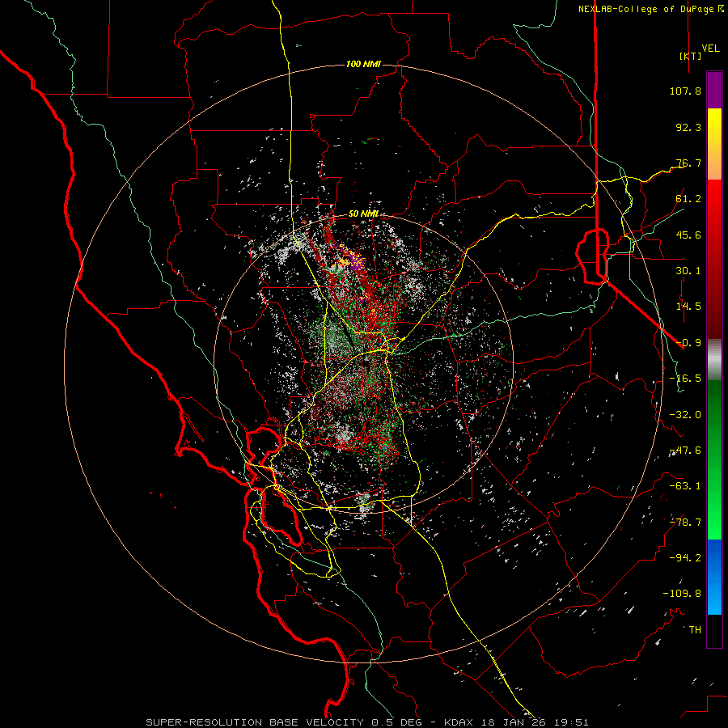The width and height of the screenshot is (728, 728).
Task: Click the [KT] units label
Action: 690,56
